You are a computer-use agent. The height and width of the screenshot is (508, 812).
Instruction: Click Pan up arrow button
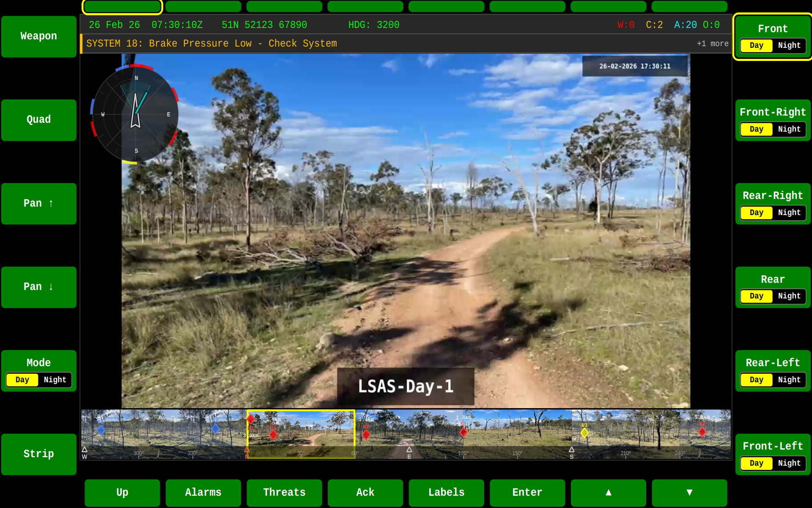point(38,204)
